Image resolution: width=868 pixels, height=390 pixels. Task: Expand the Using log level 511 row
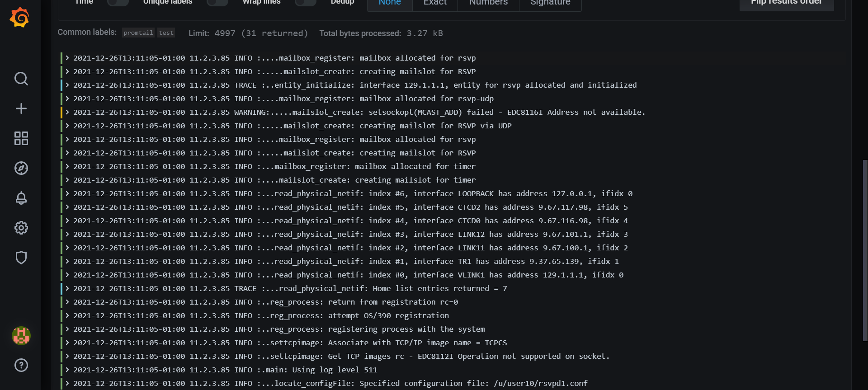(67, 370)
